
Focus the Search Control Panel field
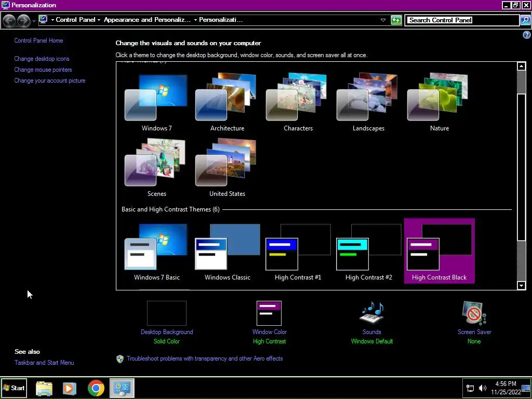point(462,20)
